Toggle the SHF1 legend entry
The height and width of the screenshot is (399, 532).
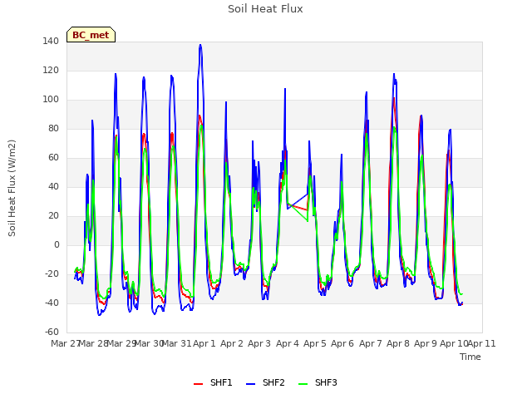213,382
